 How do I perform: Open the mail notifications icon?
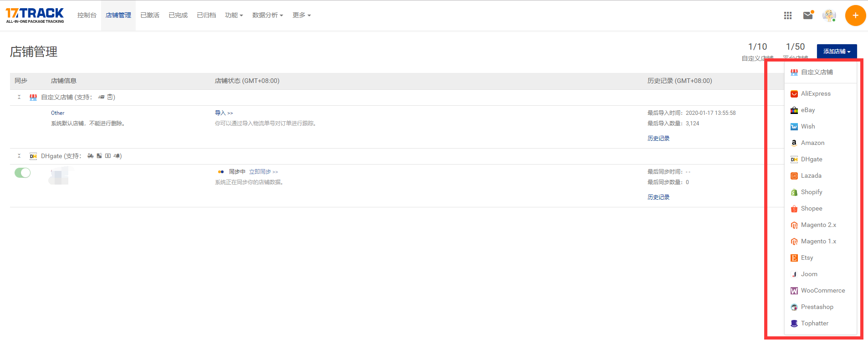[808, 15]
